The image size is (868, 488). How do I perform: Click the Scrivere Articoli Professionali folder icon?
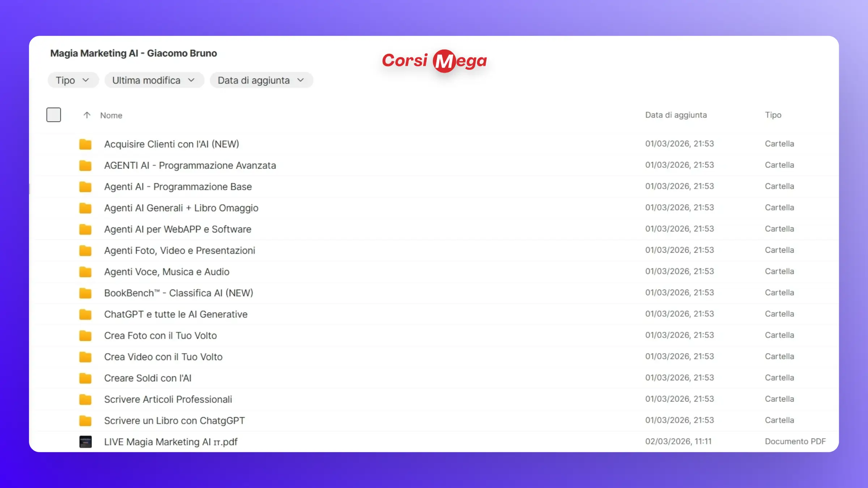click(x=85, y=399)
